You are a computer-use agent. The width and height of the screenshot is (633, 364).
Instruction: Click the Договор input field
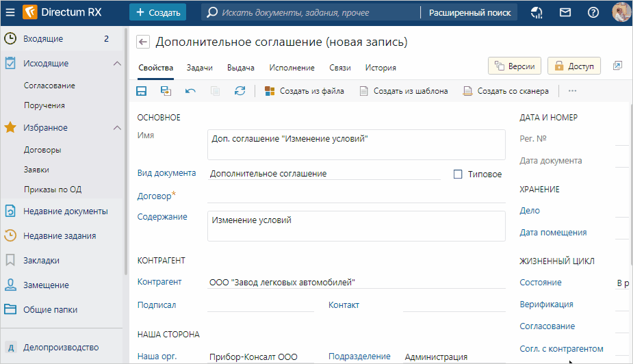[x=356, y=196]
